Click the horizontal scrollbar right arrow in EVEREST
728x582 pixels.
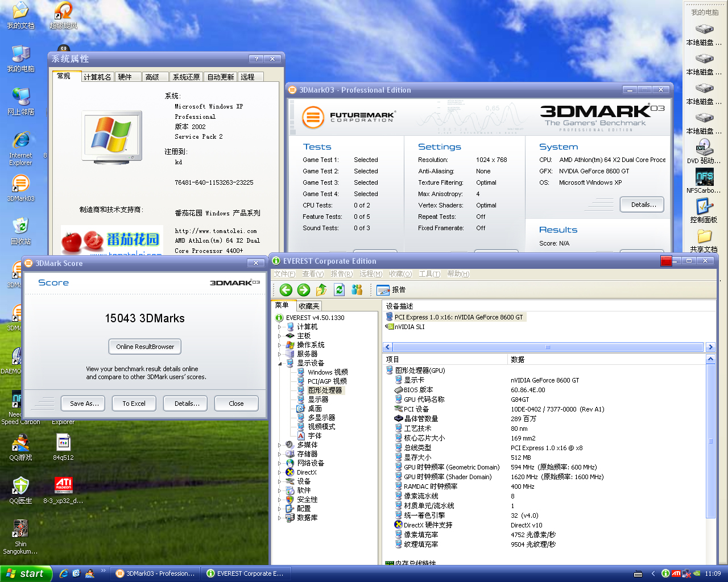[x=710, y=347]
